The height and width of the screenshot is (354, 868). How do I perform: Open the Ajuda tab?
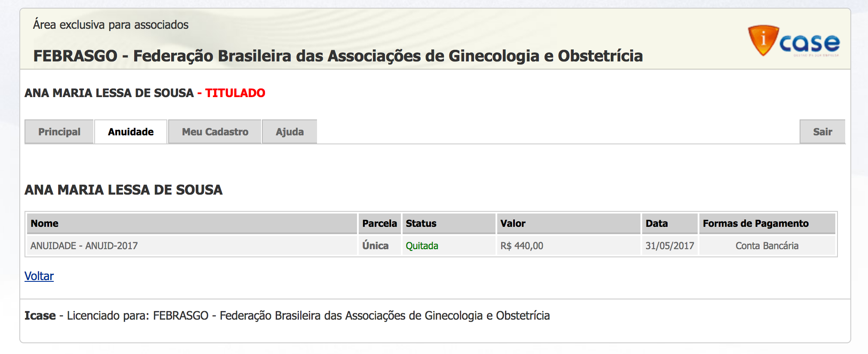point(289,132)
